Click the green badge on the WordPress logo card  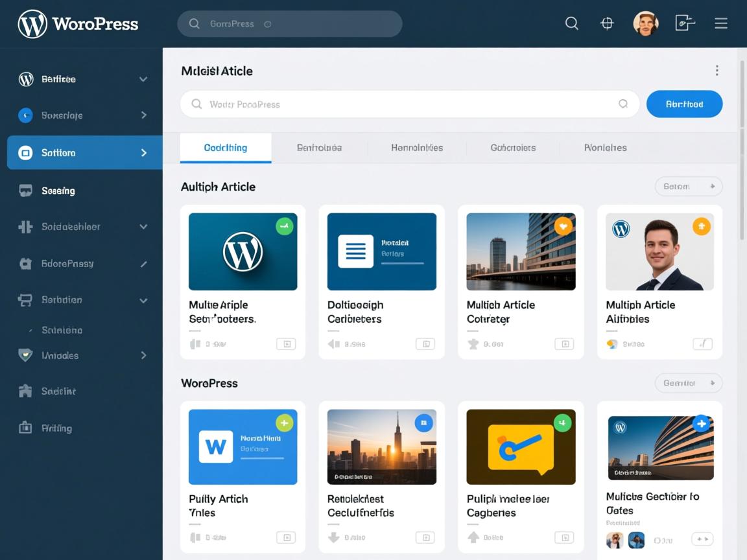coord(284,226)
